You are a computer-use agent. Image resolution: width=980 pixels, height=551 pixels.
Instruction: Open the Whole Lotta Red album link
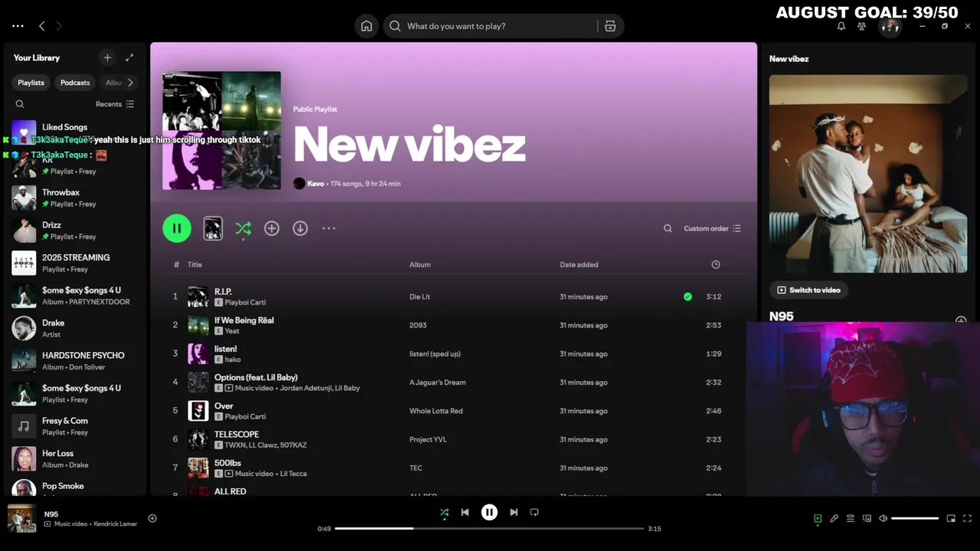[x=436, y=411]
